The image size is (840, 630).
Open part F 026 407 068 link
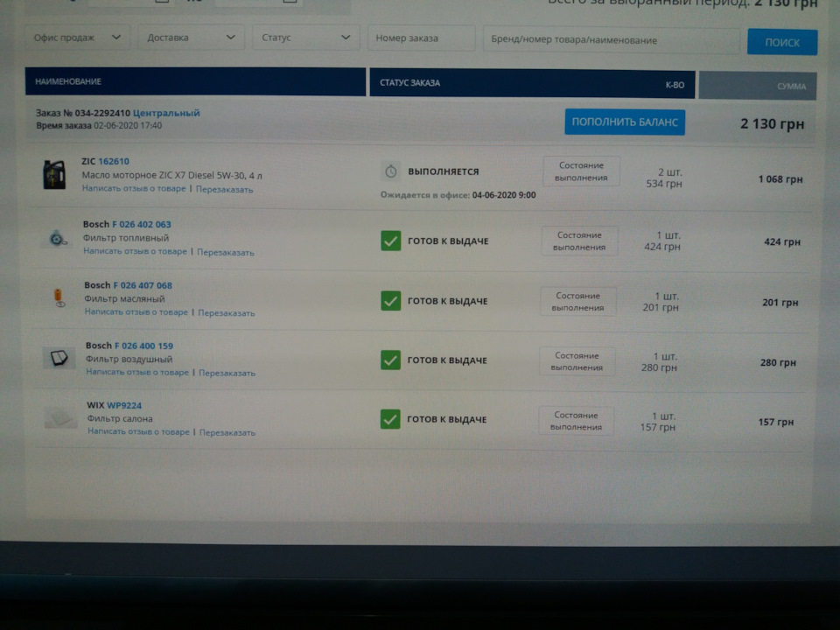click(x=143, y=285)
